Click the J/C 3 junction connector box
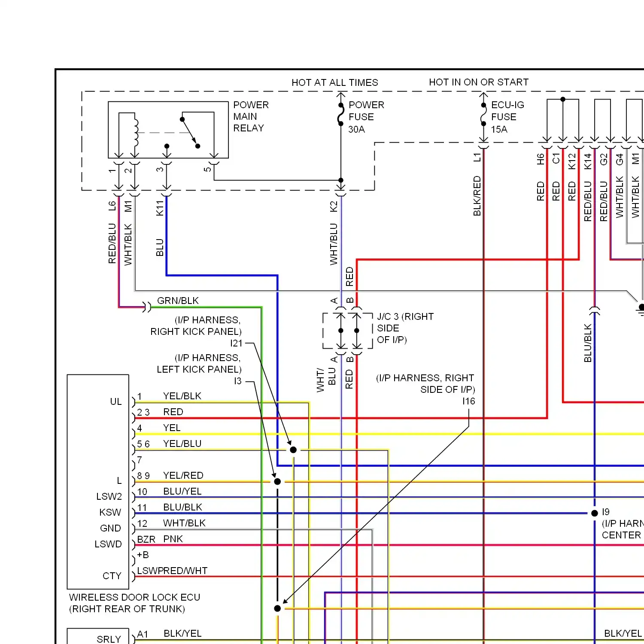This screenshot has height=644, width=644. pyautogui.click(x=348, y=331)
